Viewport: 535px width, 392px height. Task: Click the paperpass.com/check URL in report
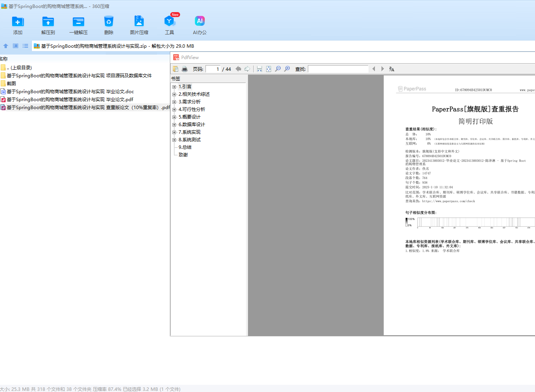449,201
